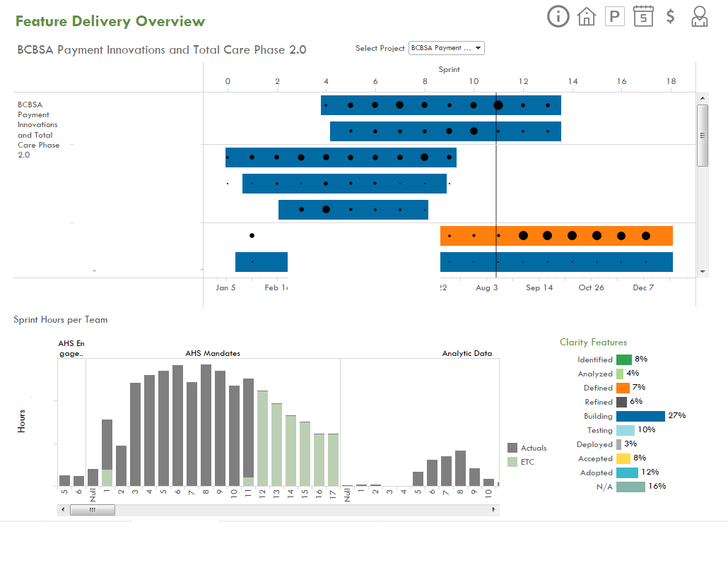Click the Oct 26 date axis label
728x565 pixels.
(x=591, y=287)
